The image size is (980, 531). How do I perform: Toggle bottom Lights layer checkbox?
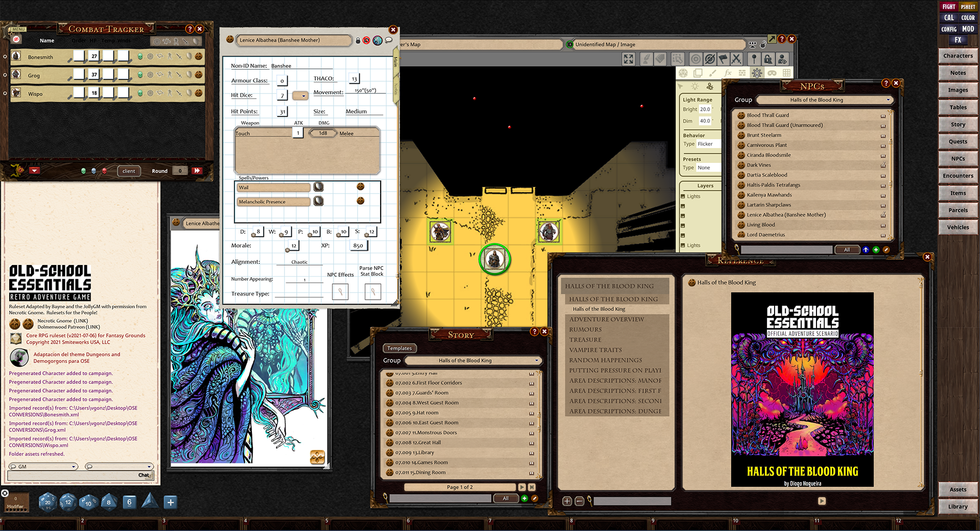(x=683, y=246)
